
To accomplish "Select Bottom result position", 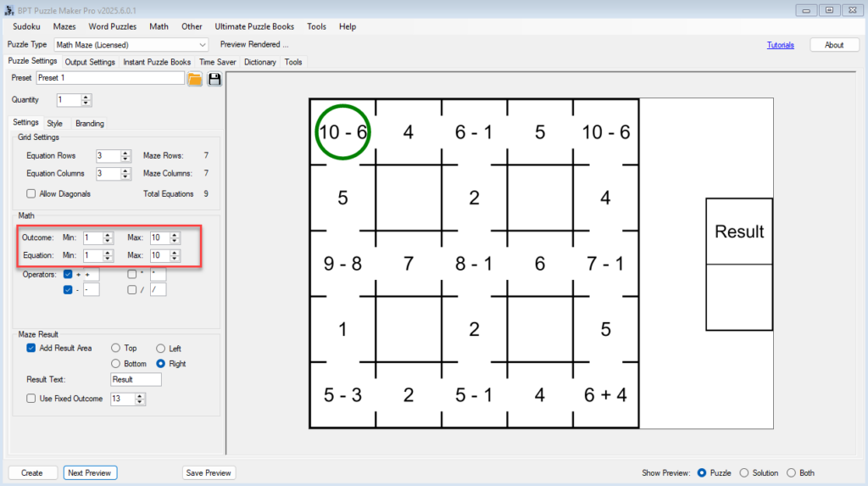I will coord(115,364).
